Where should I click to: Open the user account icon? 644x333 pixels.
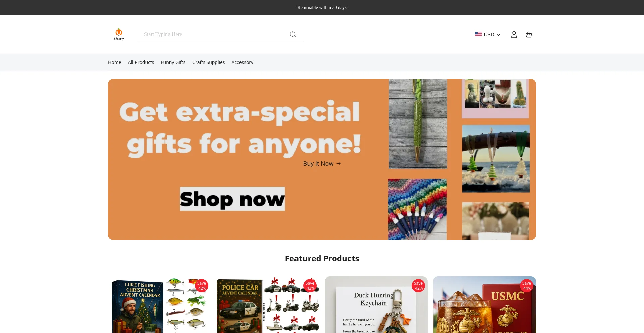coord(514,34)
